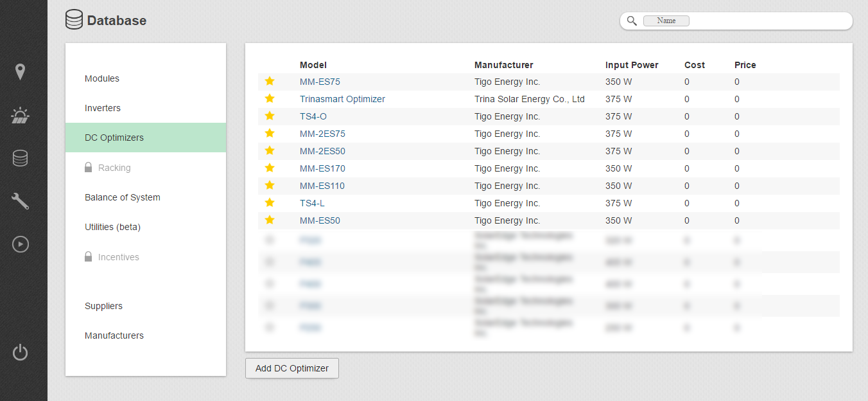Open the TS4-L model link
This screenshot has width=868, height=401.
click(312, 203)
